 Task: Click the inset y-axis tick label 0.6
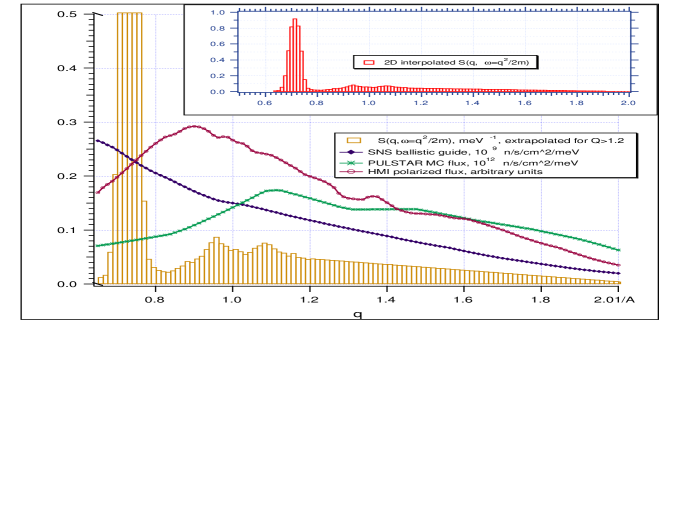click(218, 44)
